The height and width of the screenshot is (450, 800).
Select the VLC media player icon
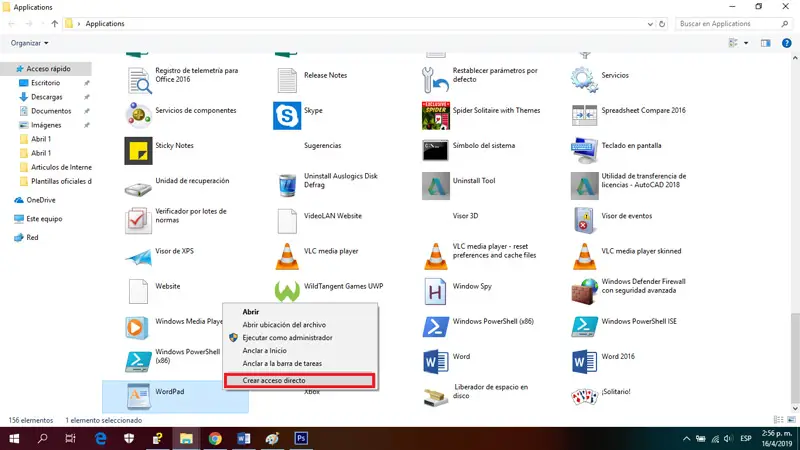(287, 256)
